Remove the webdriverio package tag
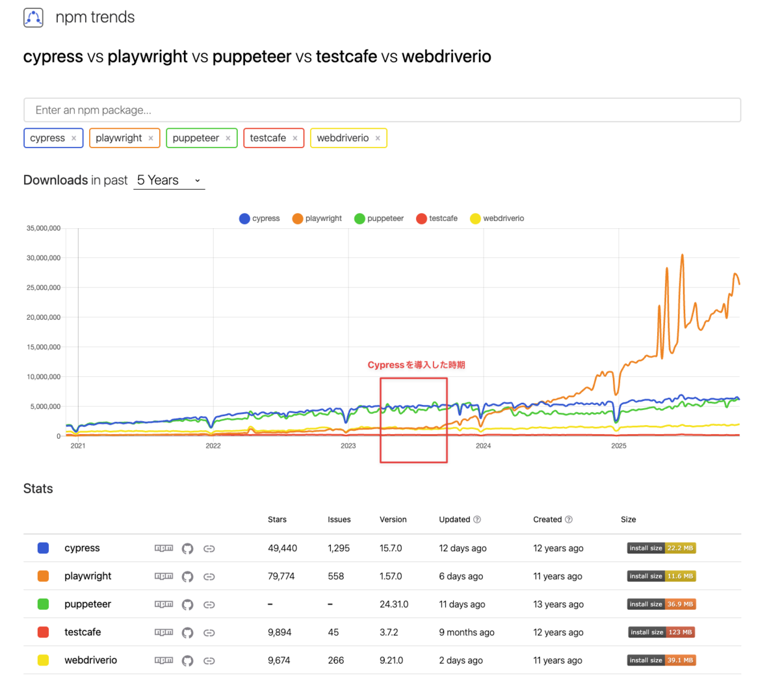This screenshot has width=780, height=700. [378, 138]
